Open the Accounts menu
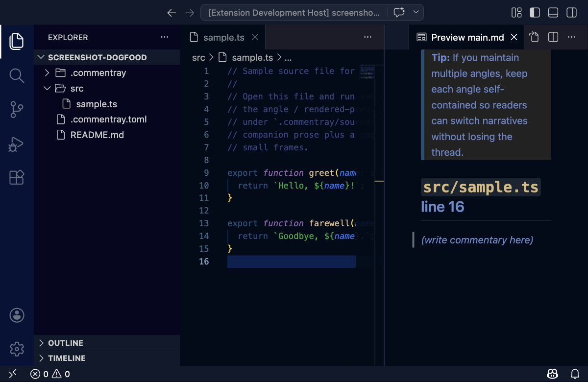 [17, 315]
